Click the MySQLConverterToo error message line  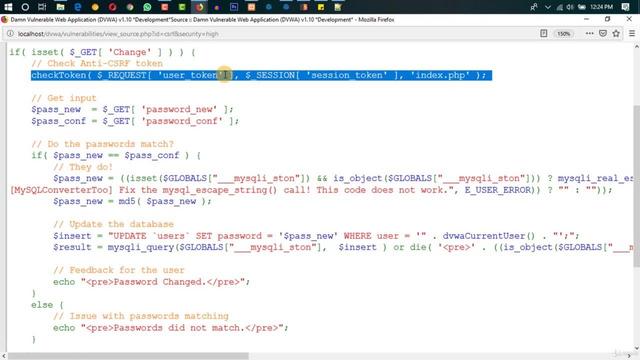pos(311,190)
